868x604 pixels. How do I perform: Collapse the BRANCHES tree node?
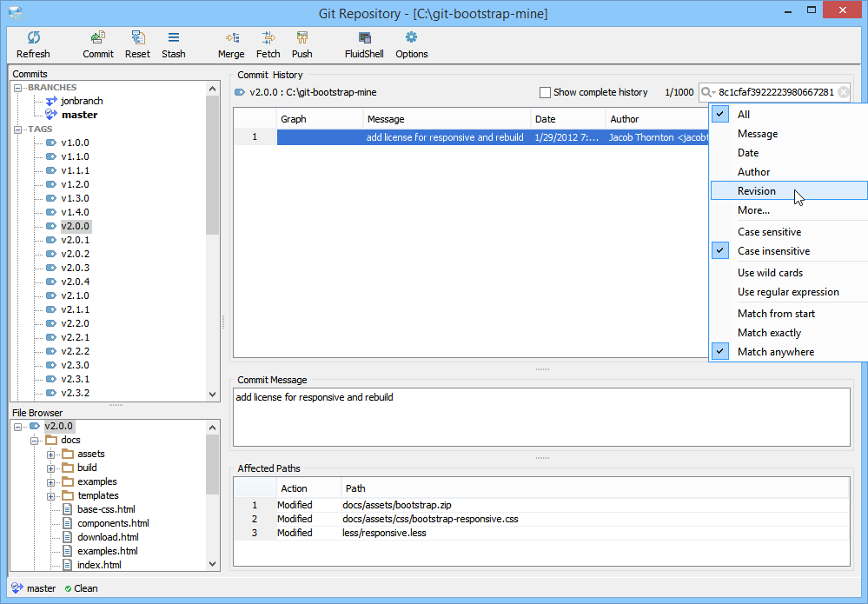point(17,88)
